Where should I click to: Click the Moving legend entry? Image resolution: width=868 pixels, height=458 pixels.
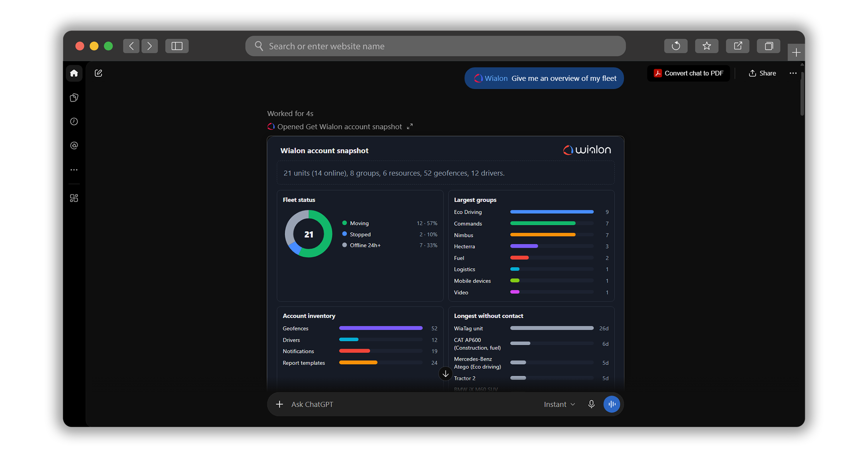click(x=389, y=223)
